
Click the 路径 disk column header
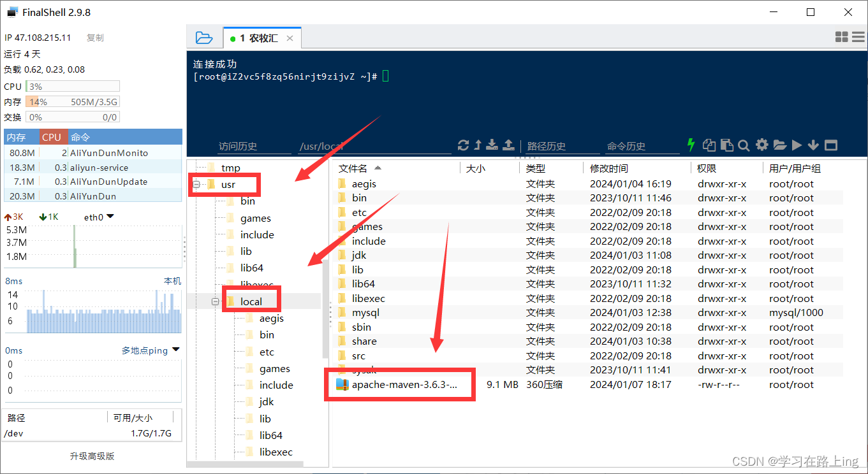pyautogui.click(x=55, y=418)
